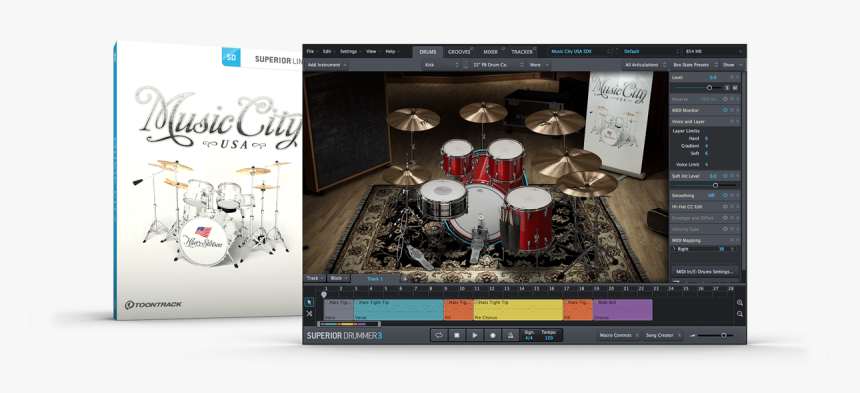Select the scissors cut tool in timeline
The height and width of the screenshot is (393, 860).
(309, 314)
